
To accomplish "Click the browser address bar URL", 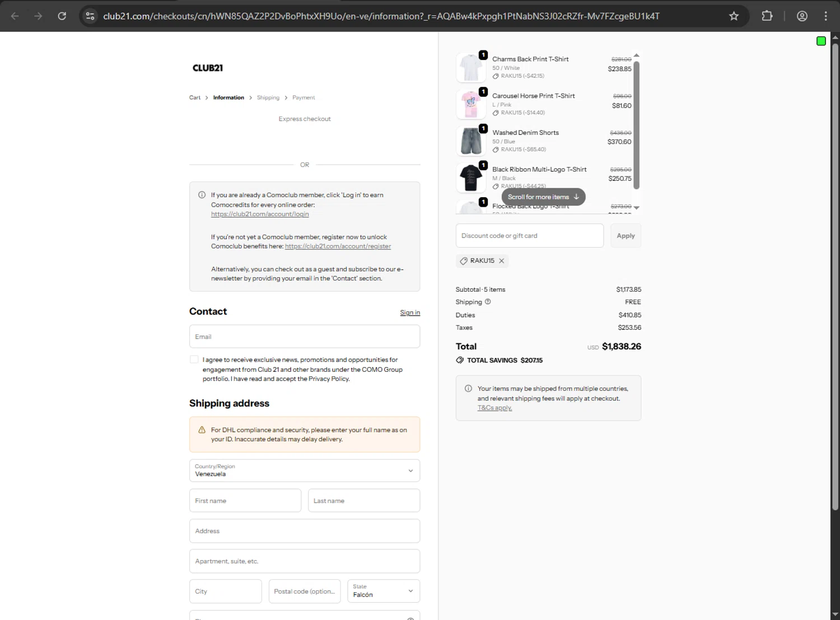I will click(381, 16).
